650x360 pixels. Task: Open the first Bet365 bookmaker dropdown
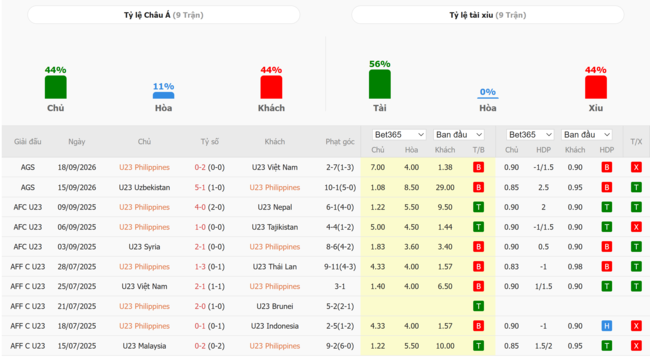coord(399,135)
